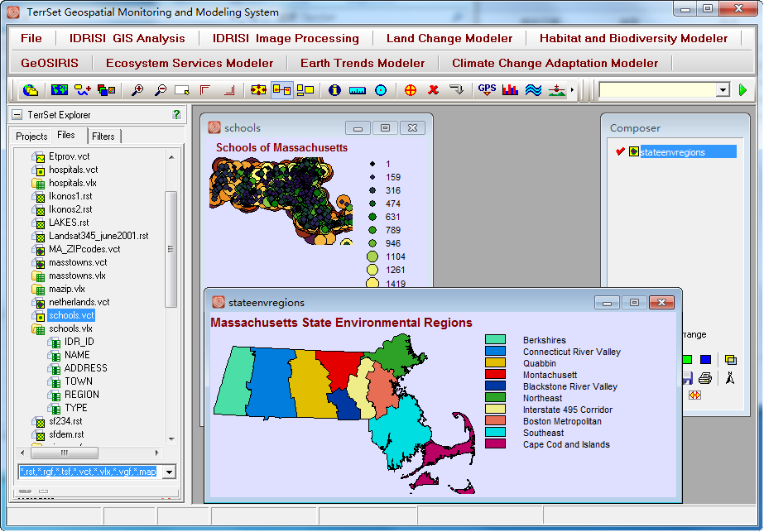The width and height of the screenshot is (764, 532).
Task: Select the blue band swatch in Composer
Action: click(705, 360)
